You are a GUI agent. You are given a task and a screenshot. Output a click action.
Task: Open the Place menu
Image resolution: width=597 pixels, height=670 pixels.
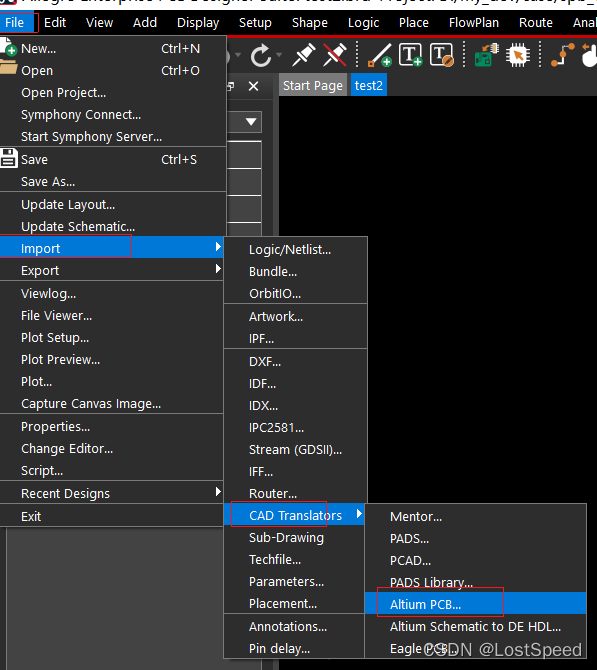tap(414, 23)
